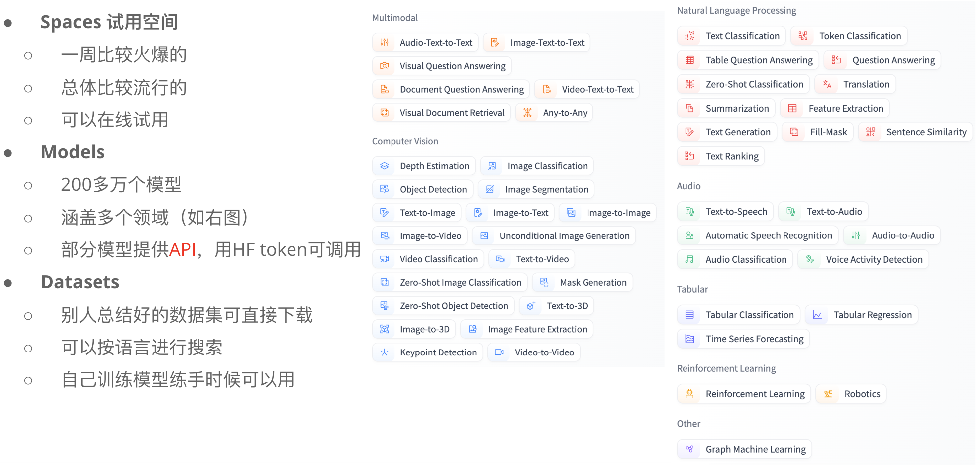The width and height of the screenshot is (980, 469).
Task: Click the Tabular Regression chart icon
Action: [817, 315]
